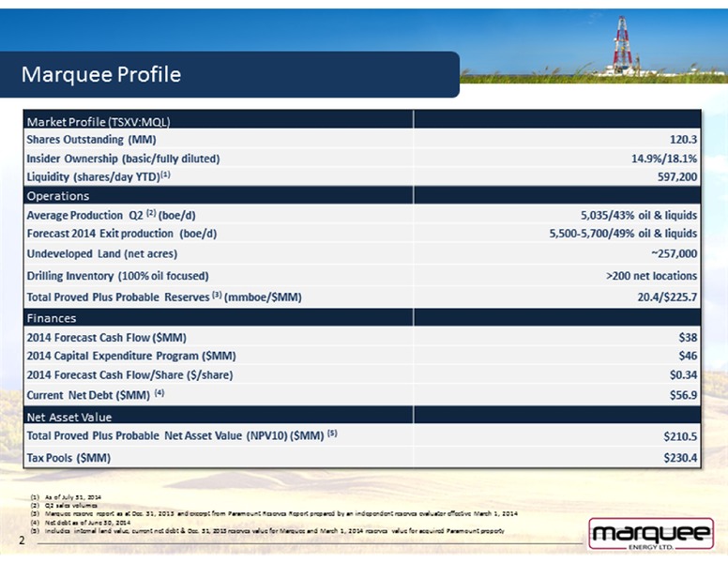Select the $230.4 tax pools value
Screen dimensions: 728x563
tap(680, 458)
